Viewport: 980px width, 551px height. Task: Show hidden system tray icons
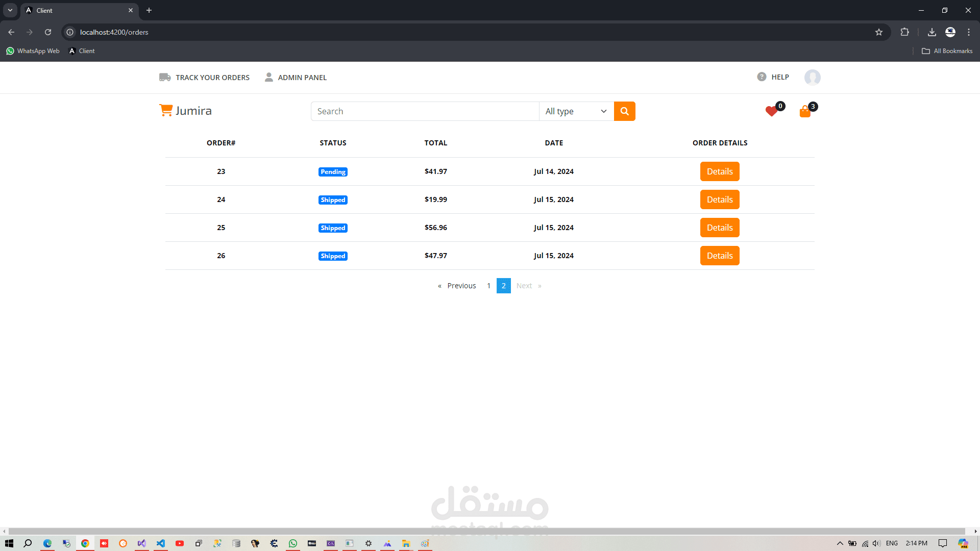pyautogui.click(x=840, y=543)
